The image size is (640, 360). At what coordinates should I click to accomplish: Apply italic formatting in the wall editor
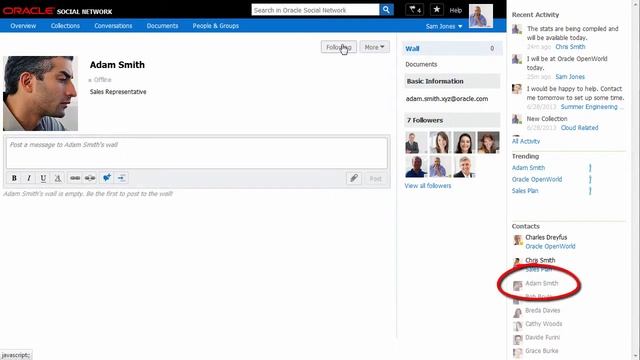click(29, 178)
